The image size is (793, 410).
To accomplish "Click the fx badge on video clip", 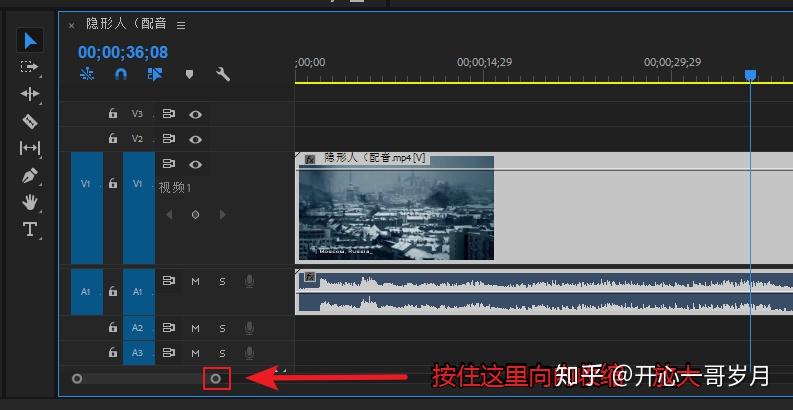I will (310, 159).
